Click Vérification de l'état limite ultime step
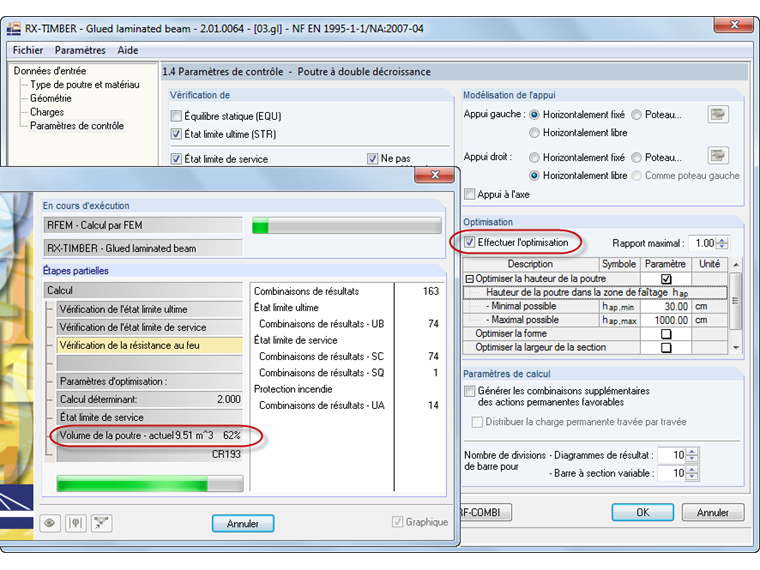This screenshot has height=570, width=760. (x=150, y=309)
